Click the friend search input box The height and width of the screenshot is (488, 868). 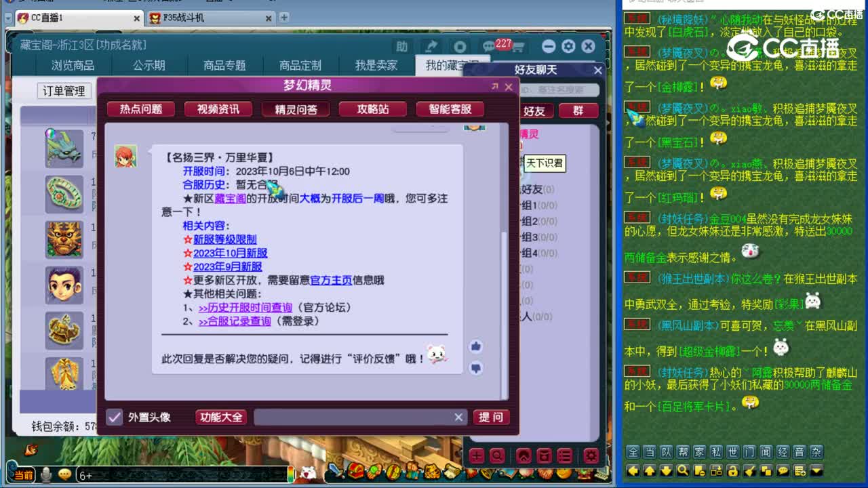pos(560,90)
